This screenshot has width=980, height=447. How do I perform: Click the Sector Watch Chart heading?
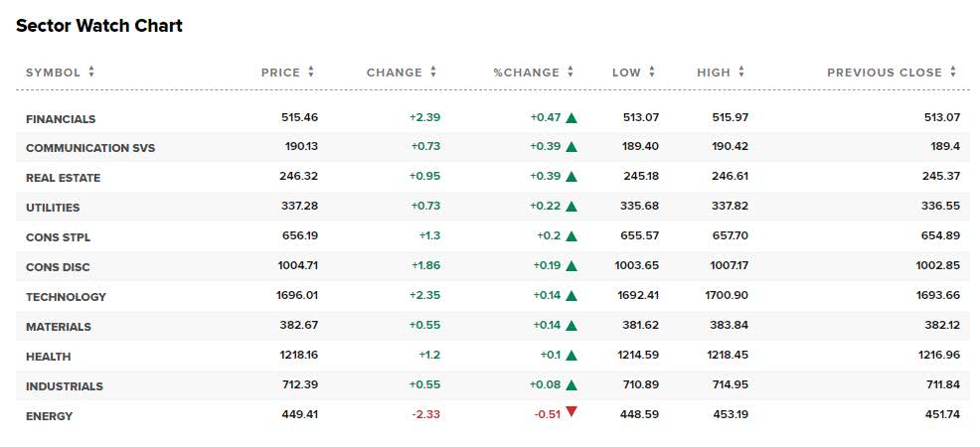coord(99,26)
